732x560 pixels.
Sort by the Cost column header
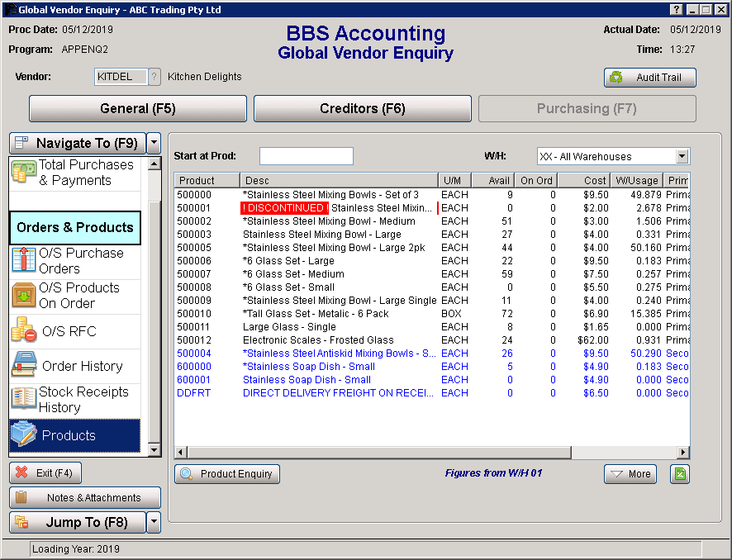583,180
